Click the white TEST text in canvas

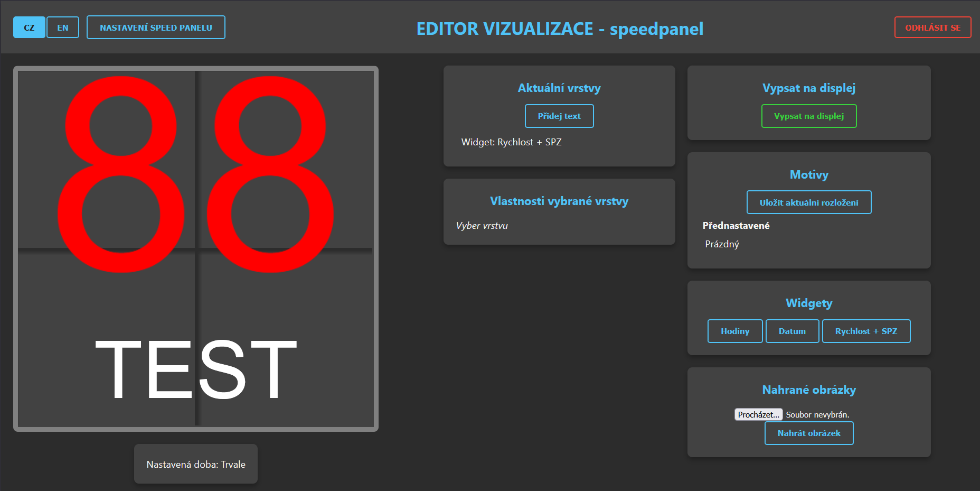tap(195, 370)
